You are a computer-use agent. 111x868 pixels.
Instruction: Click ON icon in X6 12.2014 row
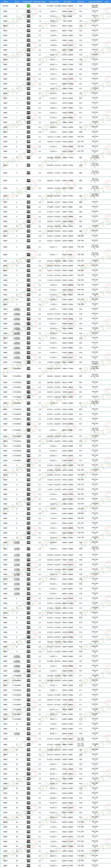28,861
